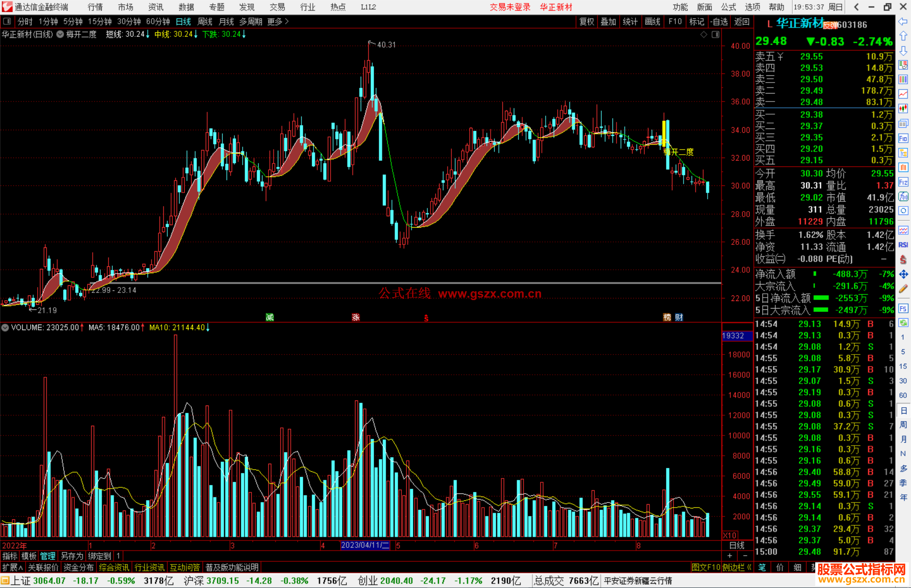911x588 pixels.
Task: Collapse the sidebar via 侧边栏 chevrons
Action: [749, 567]
